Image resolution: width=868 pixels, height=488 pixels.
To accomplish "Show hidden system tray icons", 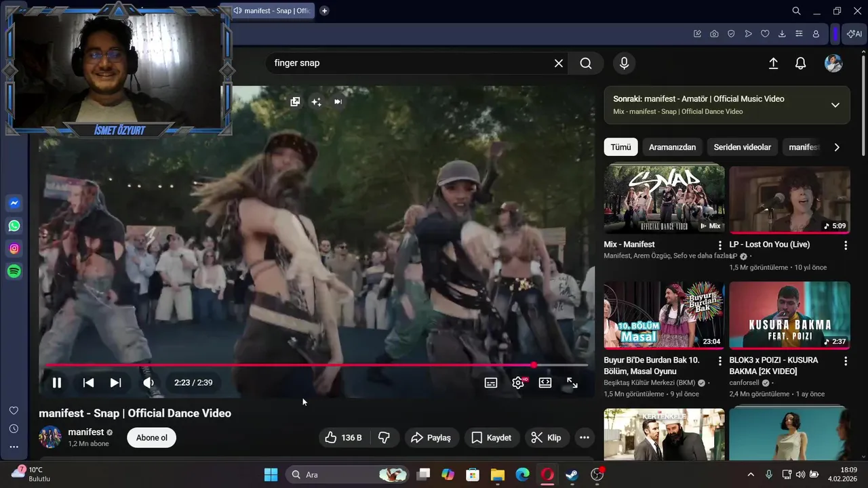I will click(x=751, y=474).
